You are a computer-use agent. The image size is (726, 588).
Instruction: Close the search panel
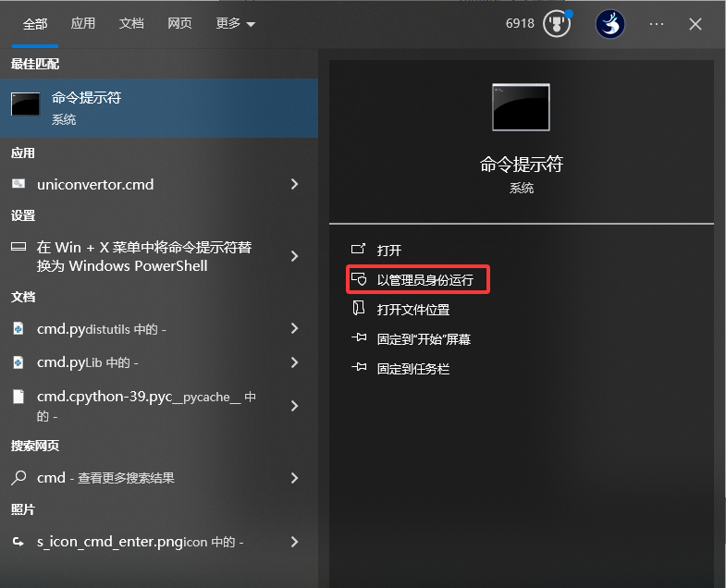[x=695, y=24]
